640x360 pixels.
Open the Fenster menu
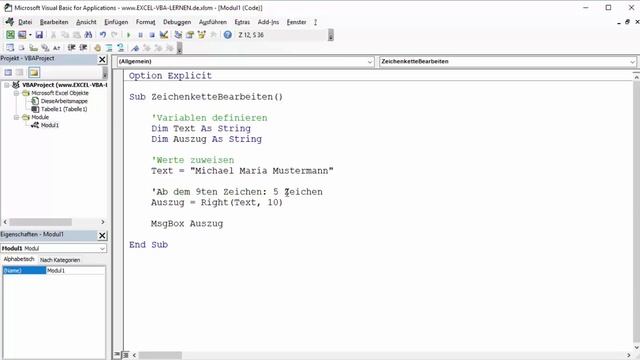296,22
